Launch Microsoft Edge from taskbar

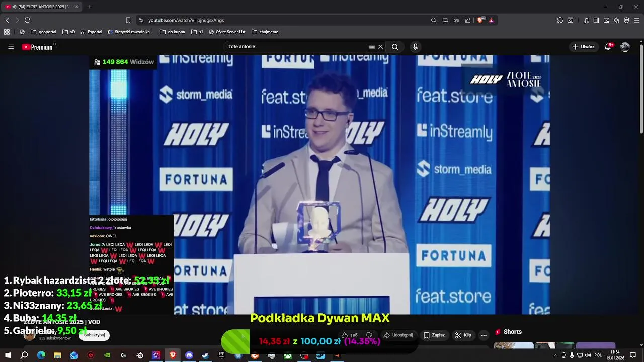click(x=41, y=355)
